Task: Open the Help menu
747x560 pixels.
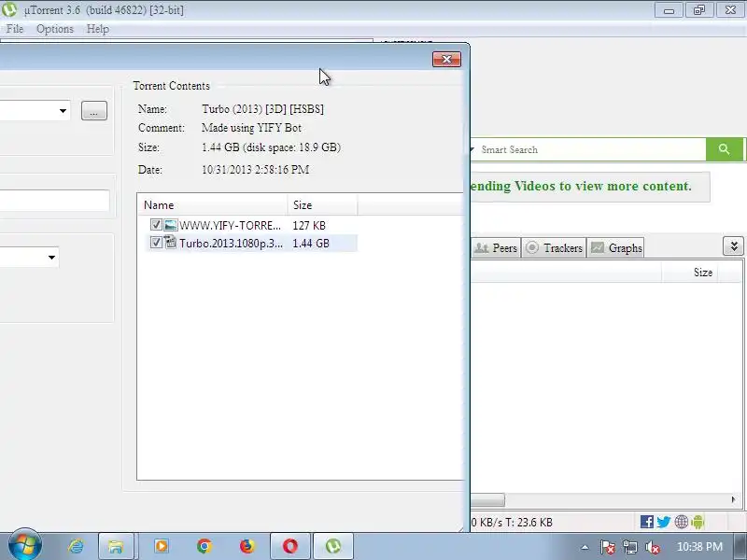Action: tap(98, 29)
